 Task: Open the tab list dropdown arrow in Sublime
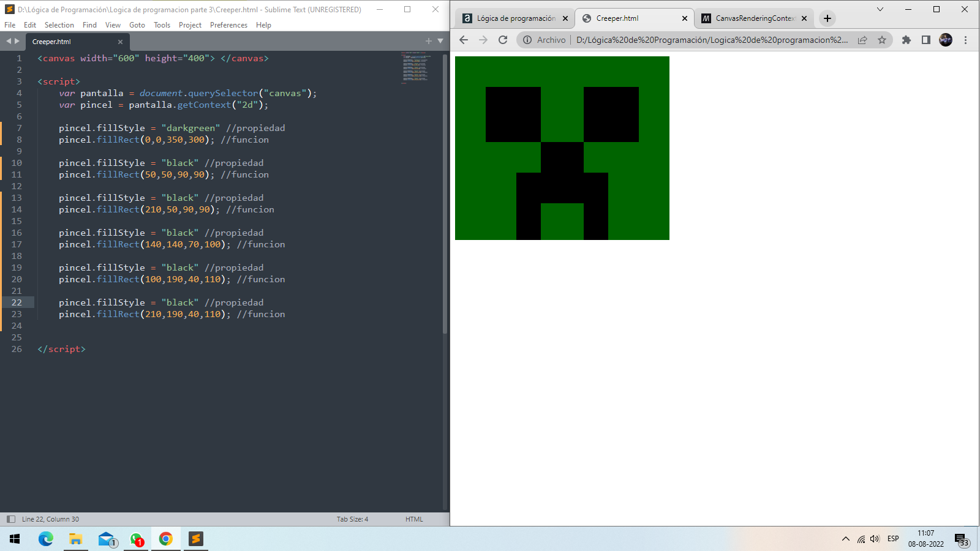pyautogui.click(x=440, y=41)
